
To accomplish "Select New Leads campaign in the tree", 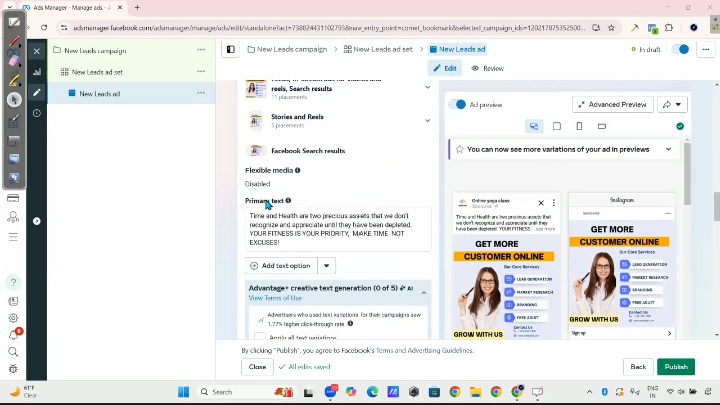I will (x=95, y=51).
